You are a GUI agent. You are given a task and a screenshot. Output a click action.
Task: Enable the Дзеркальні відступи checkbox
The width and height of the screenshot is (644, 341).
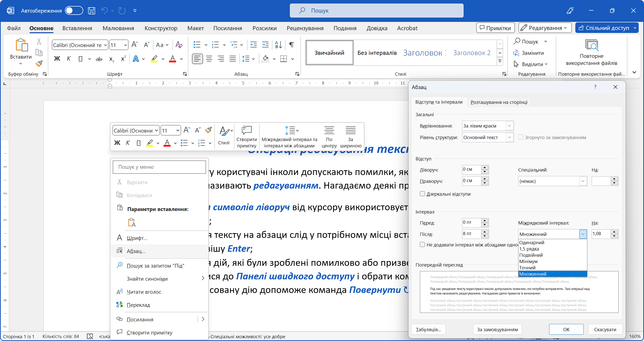[422, 194]
